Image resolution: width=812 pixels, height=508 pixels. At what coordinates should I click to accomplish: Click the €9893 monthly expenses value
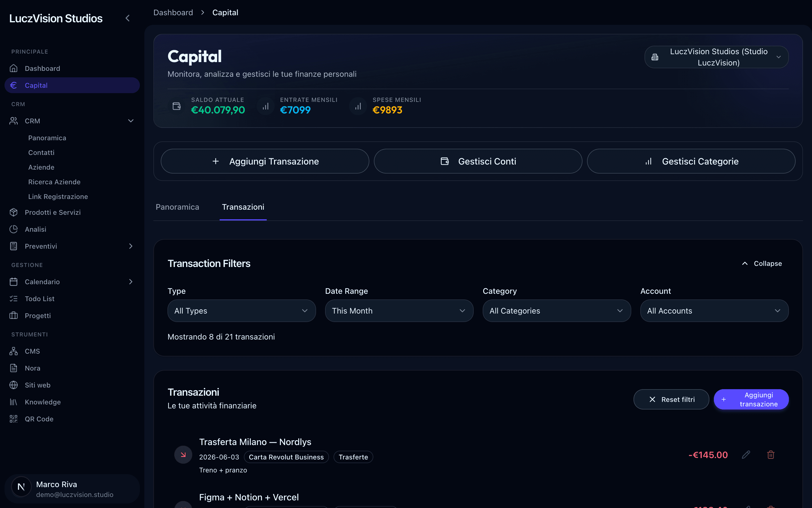(387, 110)
